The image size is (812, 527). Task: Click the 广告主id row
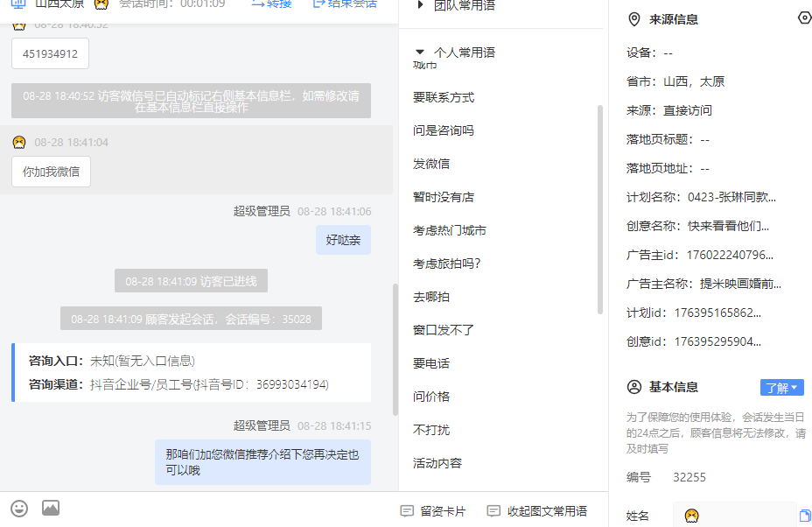(x=700, y=255)
